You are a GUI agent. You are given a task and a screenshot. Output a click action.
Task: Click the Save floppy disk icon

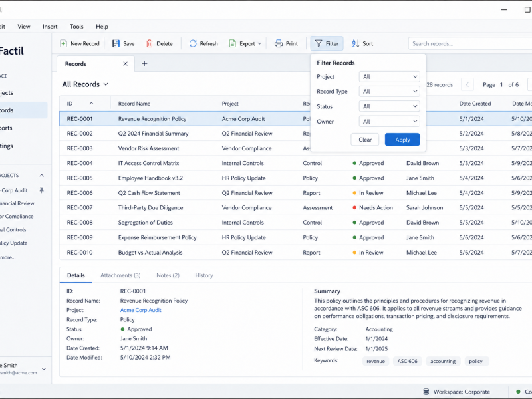(x=116, y=43)
